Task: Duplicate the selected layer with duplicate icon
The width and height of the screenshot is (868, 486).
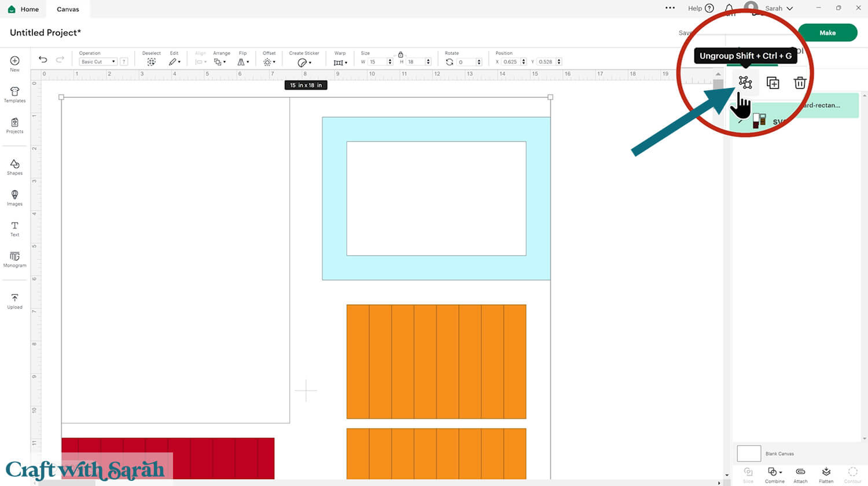Action: click(773, 83)
